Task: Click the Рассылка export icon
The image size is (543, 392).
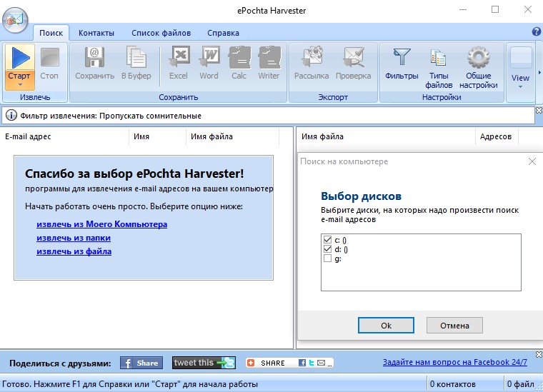Action: pos(312,56)
